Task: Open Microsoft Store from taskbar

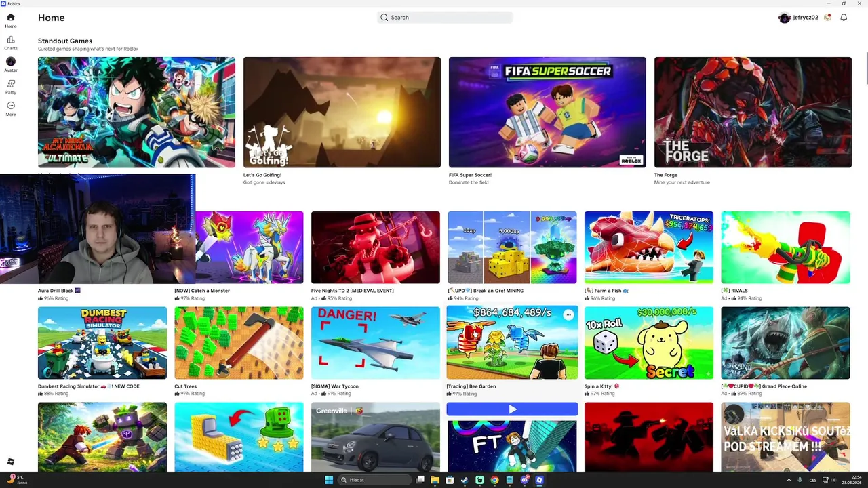Action: 450,480
